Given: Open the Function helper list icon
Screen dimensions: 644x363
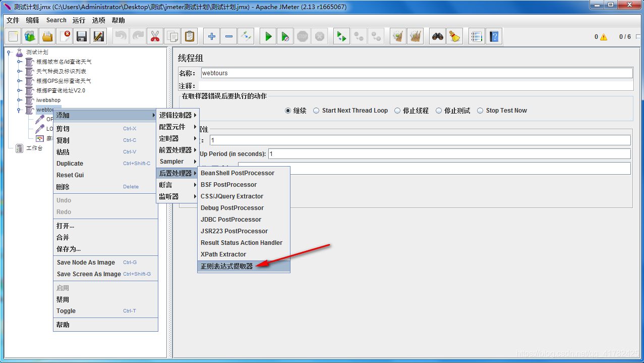Looking at the screenshot, I should point(477,36).
